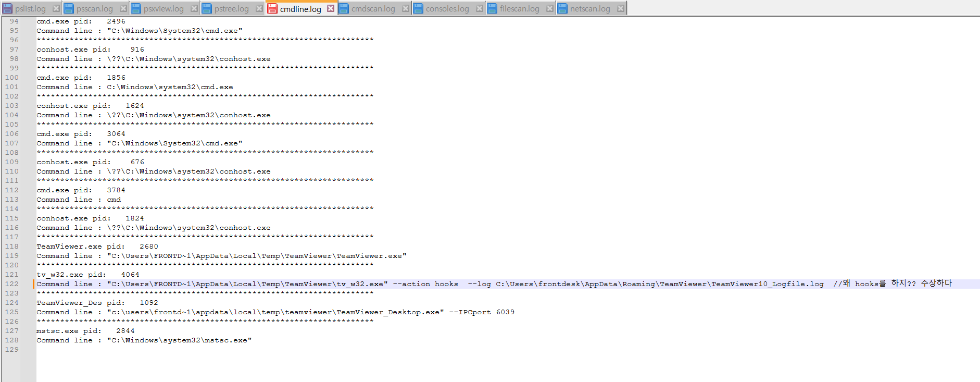The width and height of the screenshot is (980, 382).
Task: Click the save icon on netscan.log tab
Action: point(562,8)
